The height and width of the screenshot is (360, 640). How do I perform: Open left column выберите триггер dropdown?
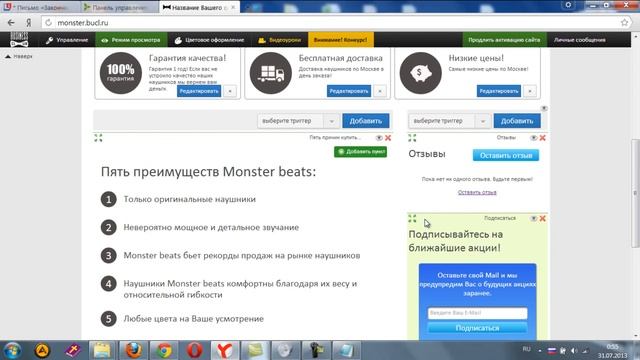(298, 121)
